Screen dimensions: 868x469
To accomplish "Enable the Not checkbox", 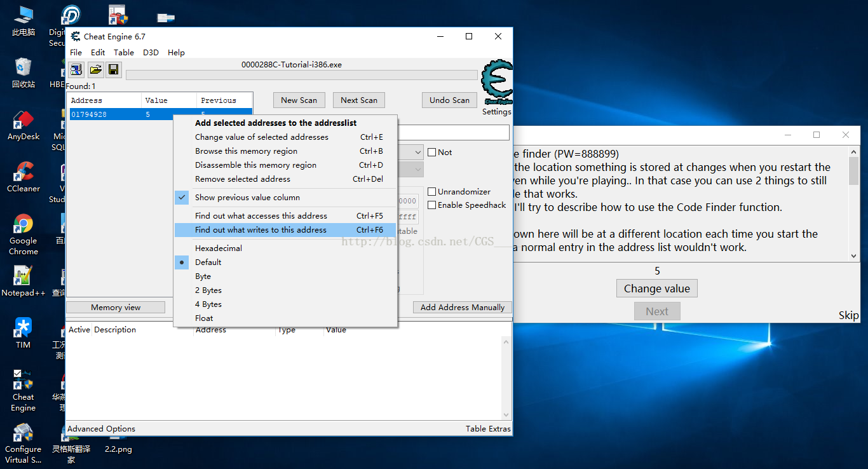I will coord(432,153).
